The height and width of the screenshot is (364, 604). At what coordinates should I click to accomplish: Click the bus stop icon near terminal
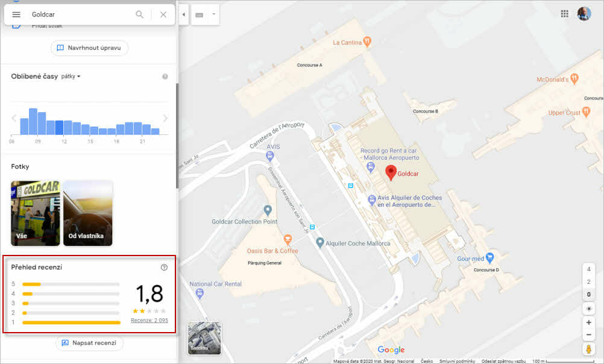tap(351, 186)
